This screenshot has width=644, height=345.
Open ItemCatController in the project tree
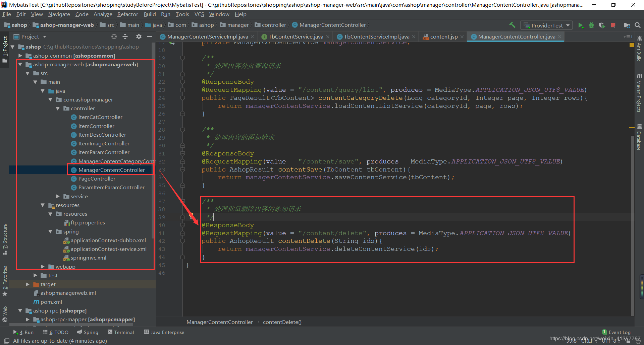[x=100, y=117]
